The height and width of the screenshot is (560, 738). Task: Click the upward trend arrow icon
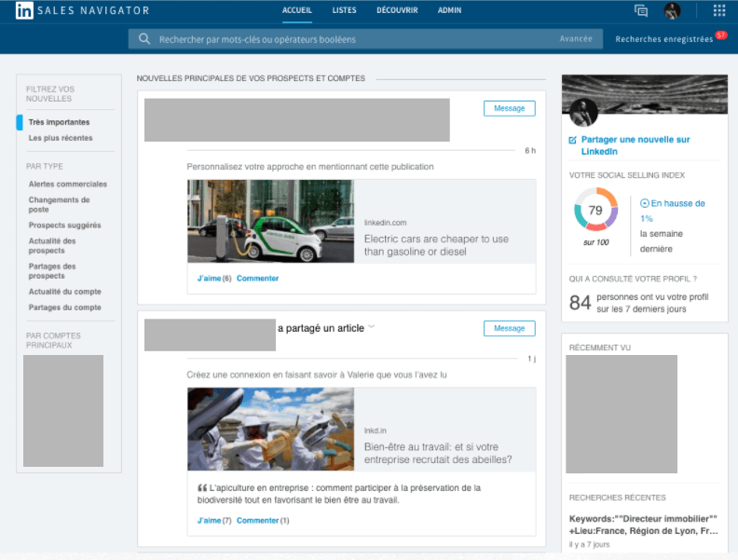click(x=644, y=203)
